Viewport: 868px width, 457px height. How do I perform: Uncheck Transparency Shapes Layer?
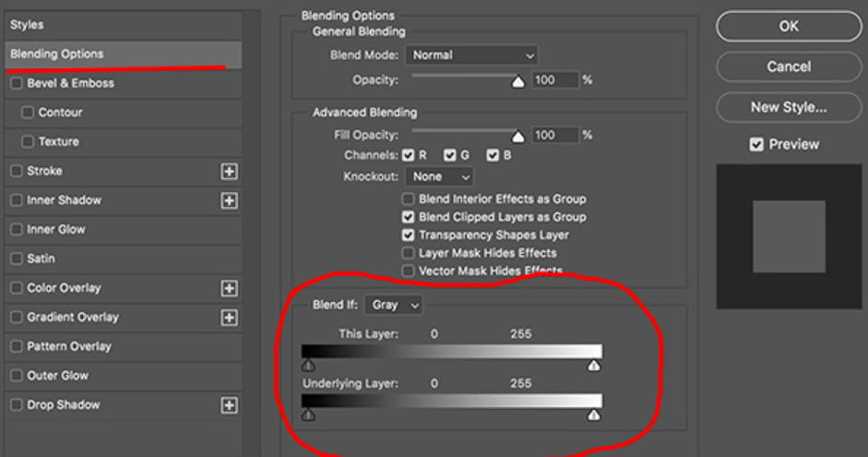coord(408,235)
